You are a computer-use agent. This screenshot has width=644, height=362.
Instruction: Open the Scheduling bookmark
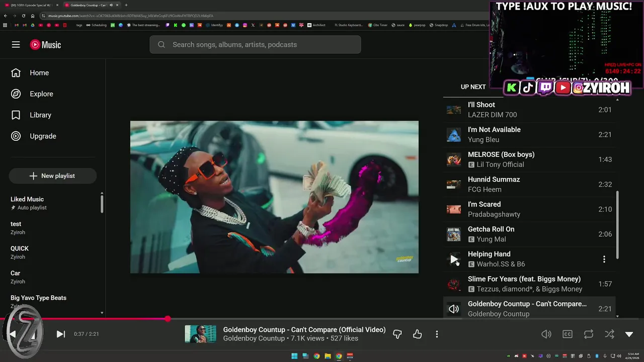coord(96,25)
